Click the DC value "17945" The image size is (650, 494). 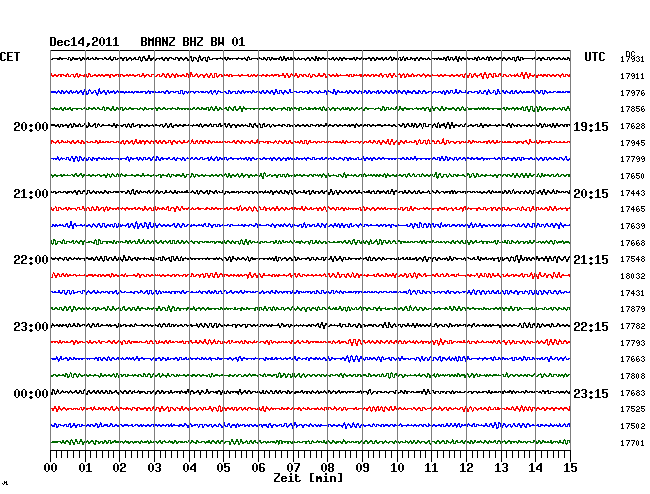[x=633, y=143]
